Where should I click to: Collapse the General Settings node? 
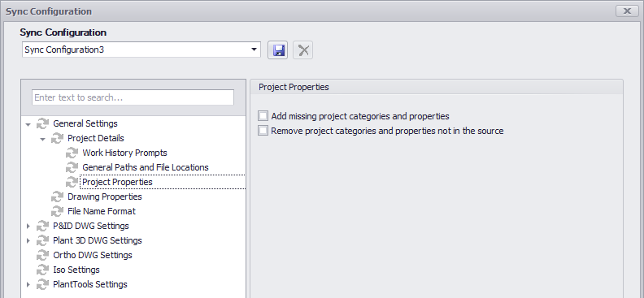click(28, 123)
